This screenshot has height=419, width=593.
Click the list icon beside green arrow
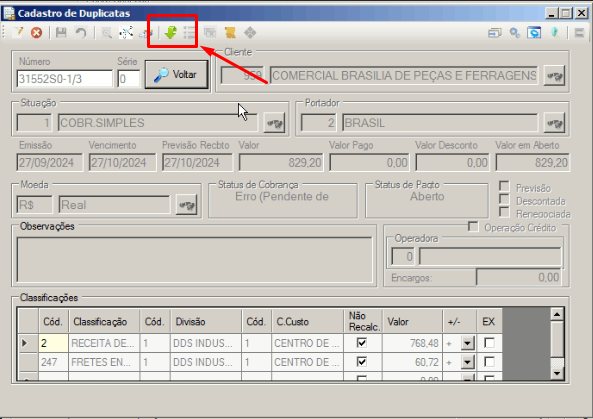tap(189, 33)
